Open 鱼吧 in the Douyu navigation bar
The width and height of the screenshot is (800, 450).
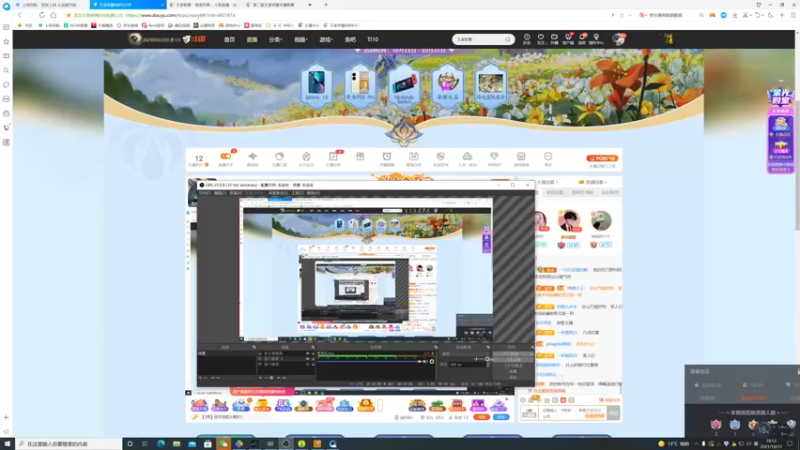pyautogui.click(x=350, y=39)
